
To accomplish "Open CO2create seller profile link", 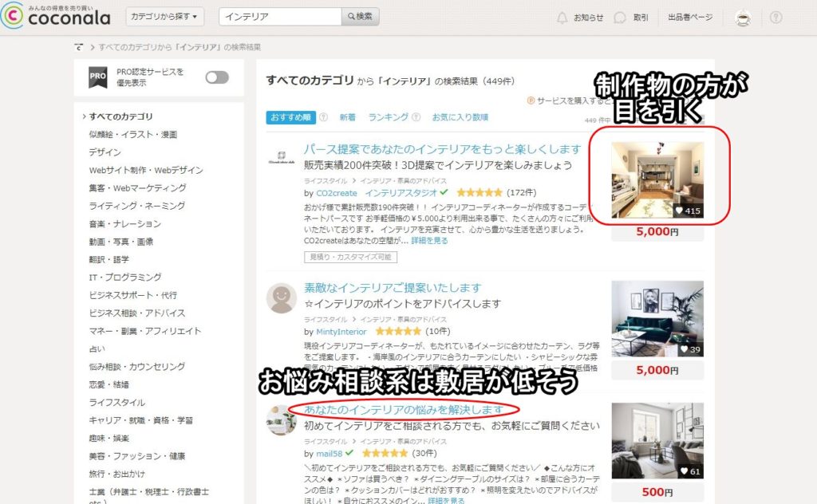I will pos(337,193).
